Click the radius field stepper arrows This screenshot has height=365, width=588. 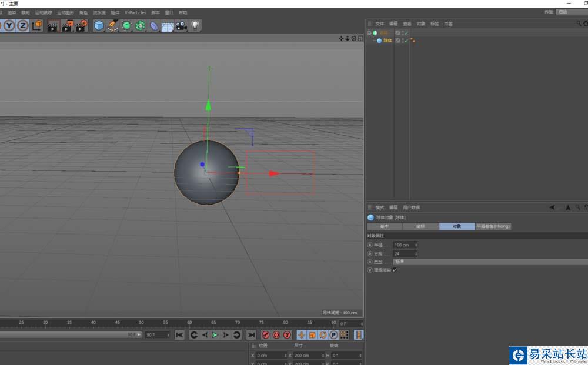416,245
